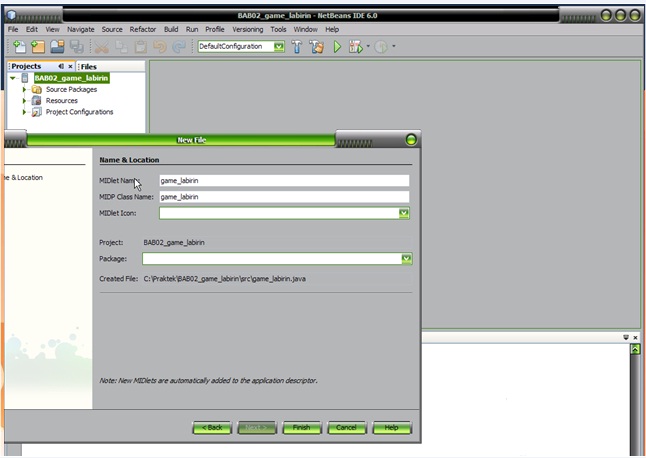Open the Profile menu

click(215, 29)
